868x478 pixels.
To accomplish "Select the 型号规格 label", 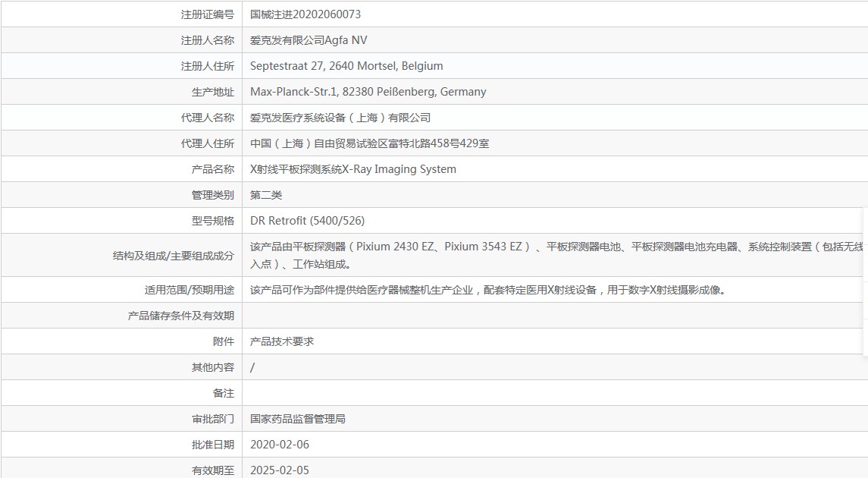I will (212, 221).
